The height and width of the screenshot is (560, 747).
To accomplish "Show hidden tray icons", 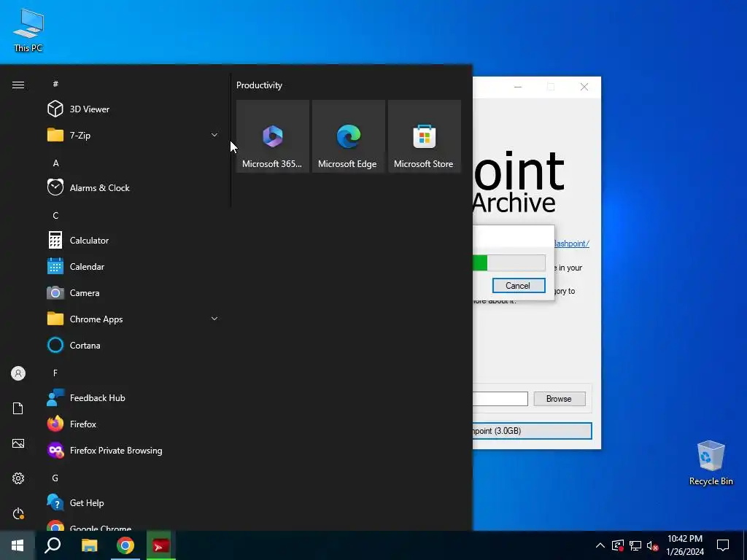I will 600,545.
